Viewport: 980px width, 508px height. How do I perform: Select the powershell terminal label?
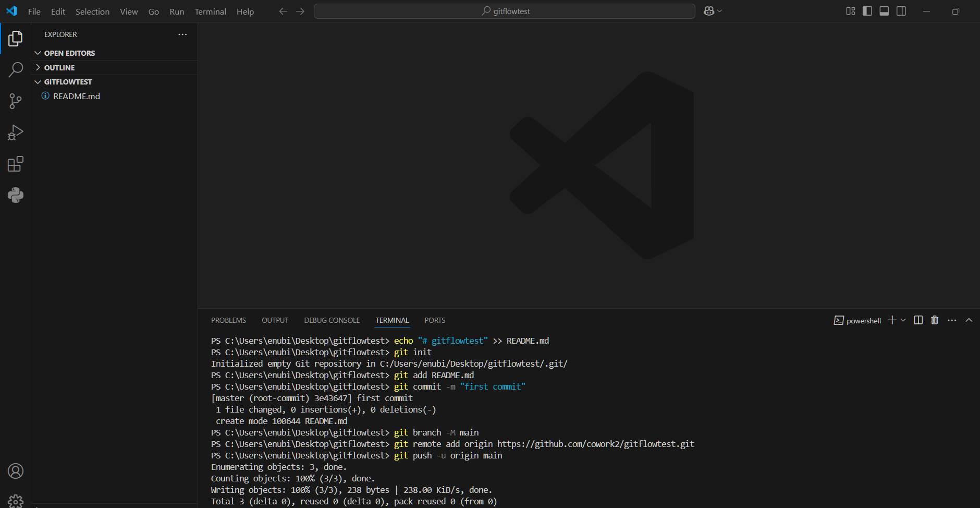(x=857, y=321)
